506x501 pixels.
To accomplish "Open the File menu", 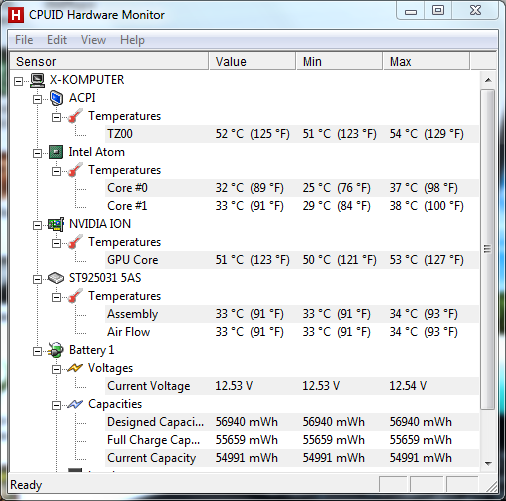I will tap(24, 40).
